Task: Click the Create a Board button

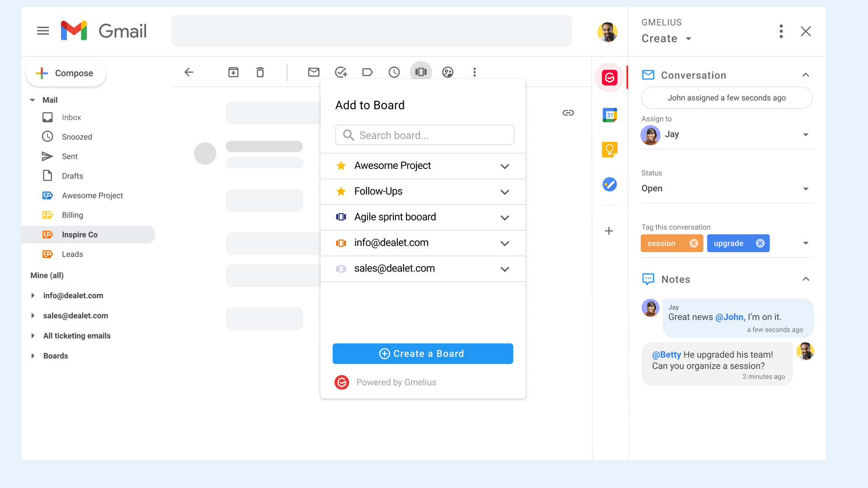Action: tap(423, 354)
